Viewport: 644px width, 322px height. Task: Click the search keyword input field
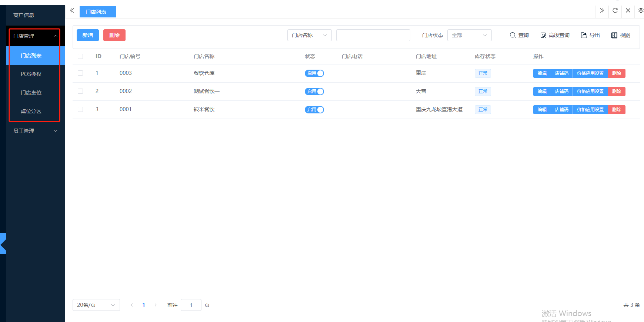pos(373,35)
